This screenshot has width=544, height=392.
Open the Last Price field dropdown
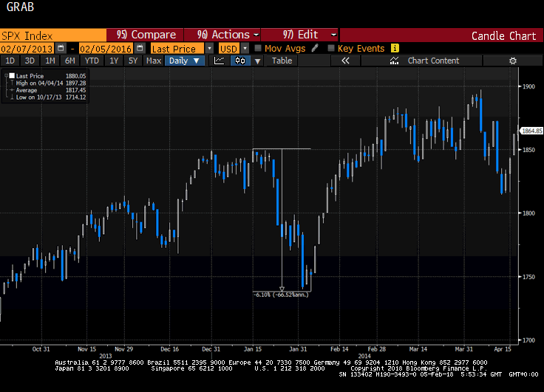pos(210,48)
